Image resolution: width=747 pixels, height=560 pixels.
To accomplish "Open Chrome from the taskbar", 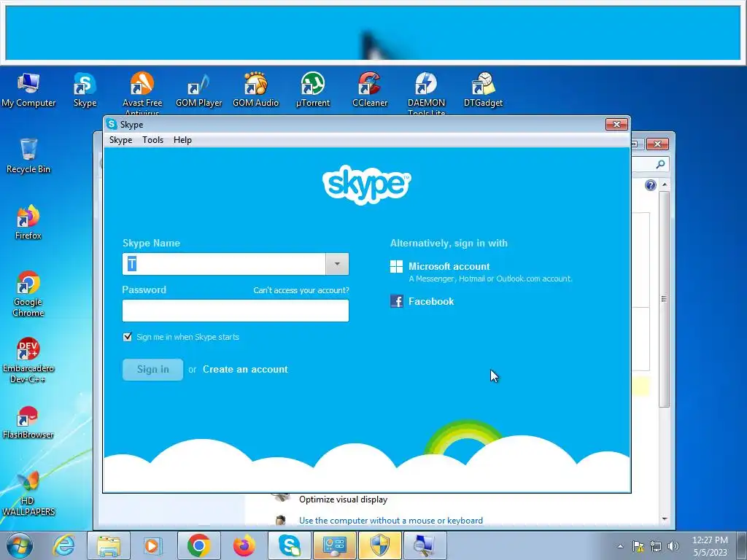I will [x=198, y=545].
